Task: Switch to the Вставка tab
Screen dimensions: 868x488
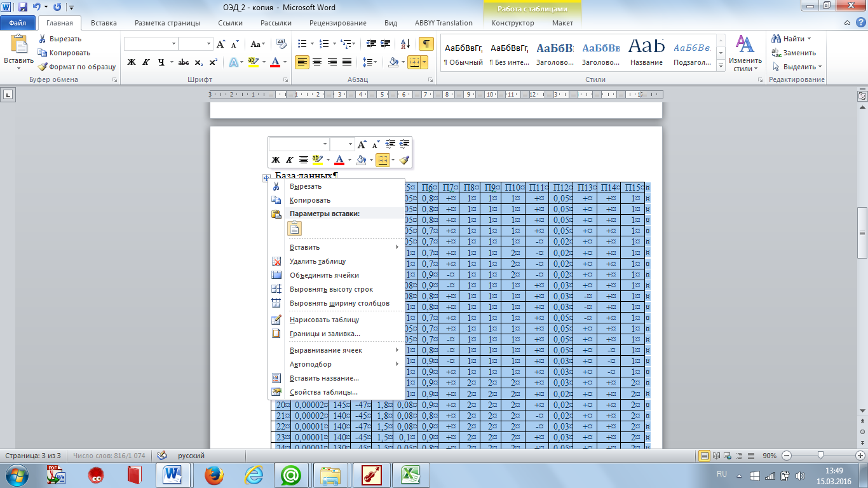Action: click(104, 23)
